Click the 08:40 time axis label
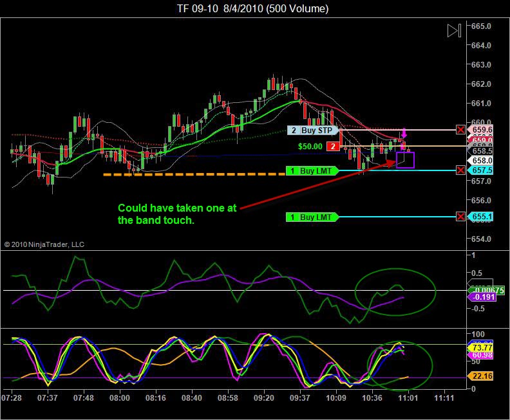 coord(192,398)
